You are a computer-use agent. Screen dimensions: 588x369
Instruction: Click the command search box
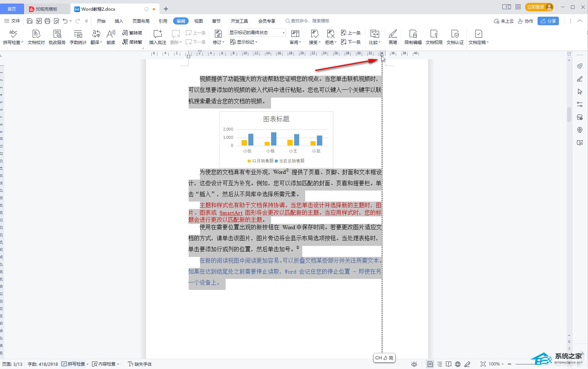[x=308, y=21]
